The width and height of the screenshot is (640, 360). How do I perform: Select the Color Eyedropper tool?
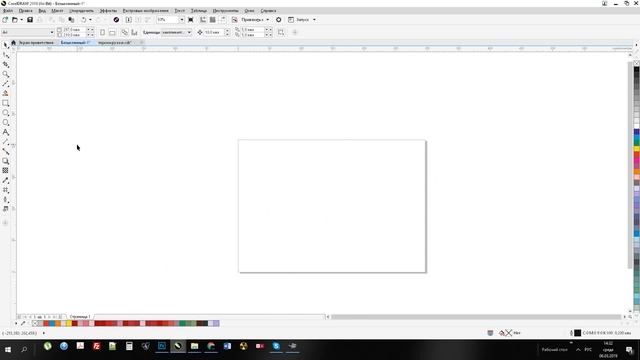6,180
